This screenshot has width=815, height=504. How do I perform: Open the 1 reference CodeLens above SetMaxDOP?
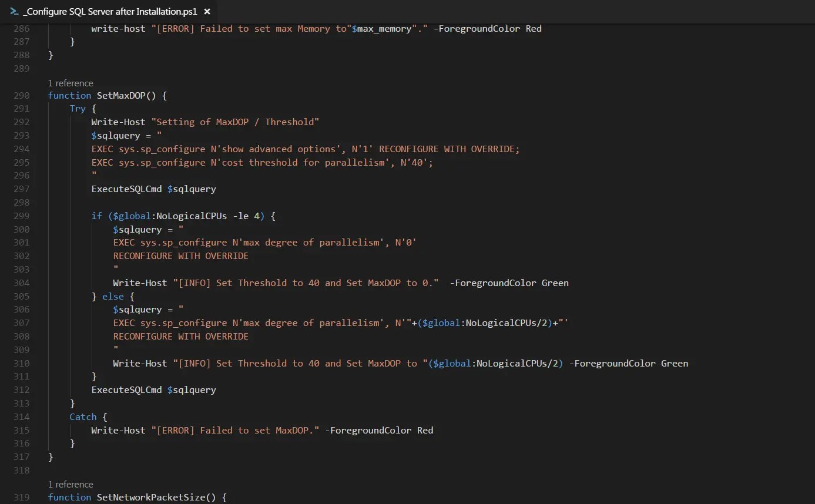click(x=69, y=83)
